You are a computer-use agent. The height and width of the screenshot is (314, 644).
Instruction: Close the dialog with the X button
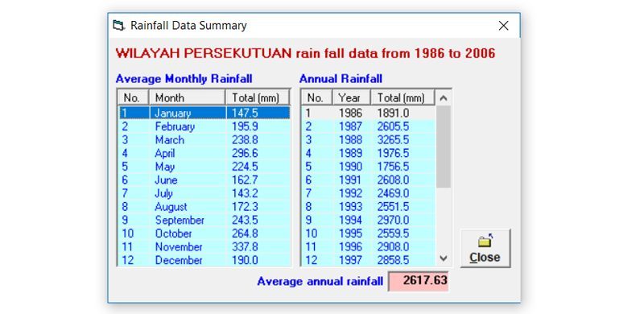pos(503,26)
